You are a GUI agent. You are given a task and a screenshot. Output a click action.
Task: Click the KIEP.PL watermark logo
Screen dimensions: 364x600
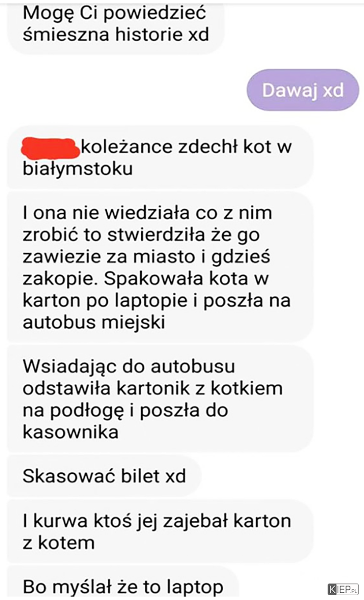[343, 589]
